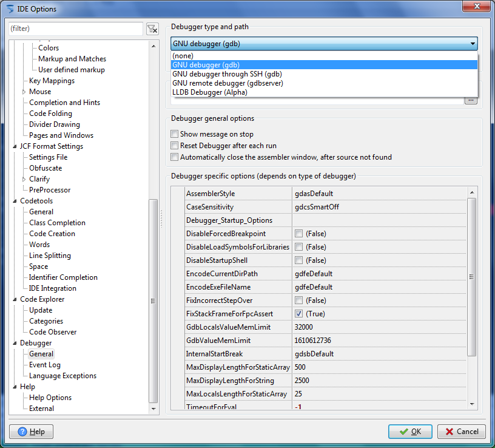Select GNU debugger (gdb) option
Viewport: 495px width, 448px height.
click(x=324, y=65)
